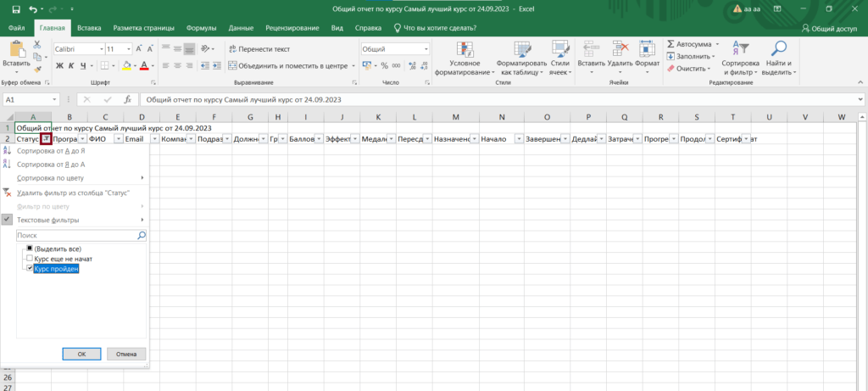Increase the cell indent
The image size is (868, 391).
tap(216, 66)
